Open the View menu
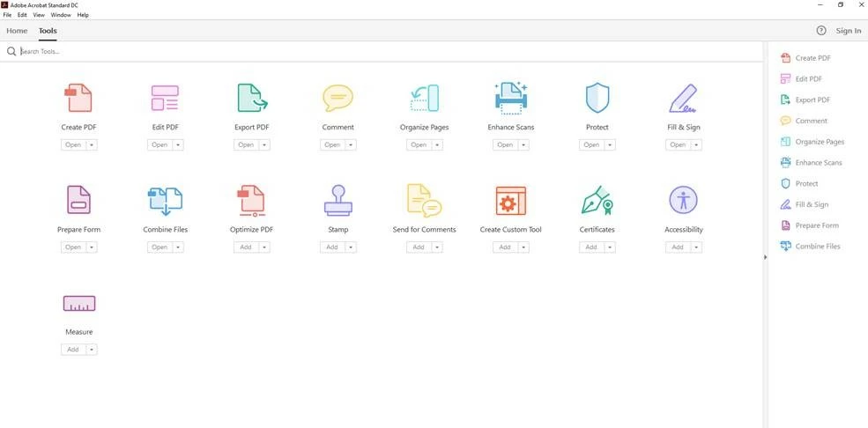 [39, 15]
